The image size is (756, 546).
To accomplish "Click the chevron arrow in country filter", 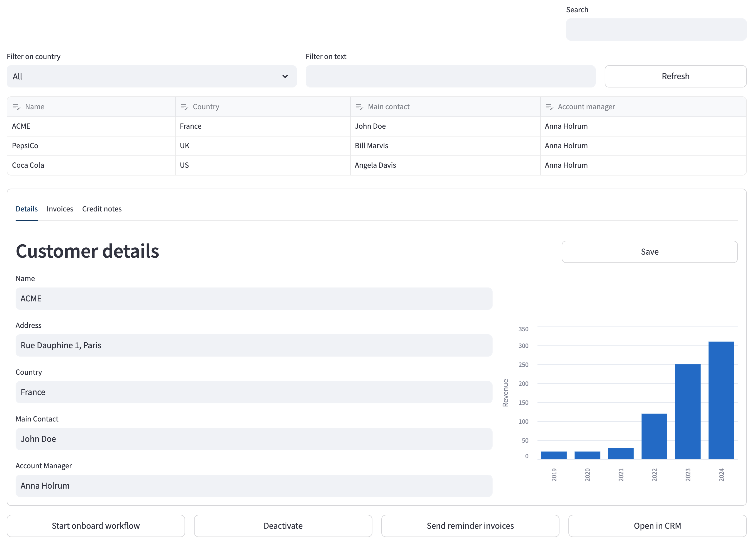I will click(x=285, y=76).
